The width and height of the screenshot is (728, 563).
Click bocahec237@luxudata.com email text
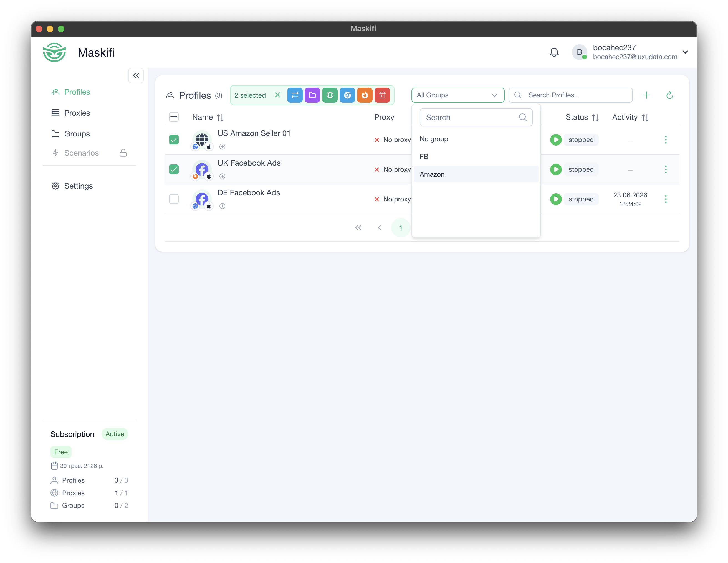click(x=635, y=57)
